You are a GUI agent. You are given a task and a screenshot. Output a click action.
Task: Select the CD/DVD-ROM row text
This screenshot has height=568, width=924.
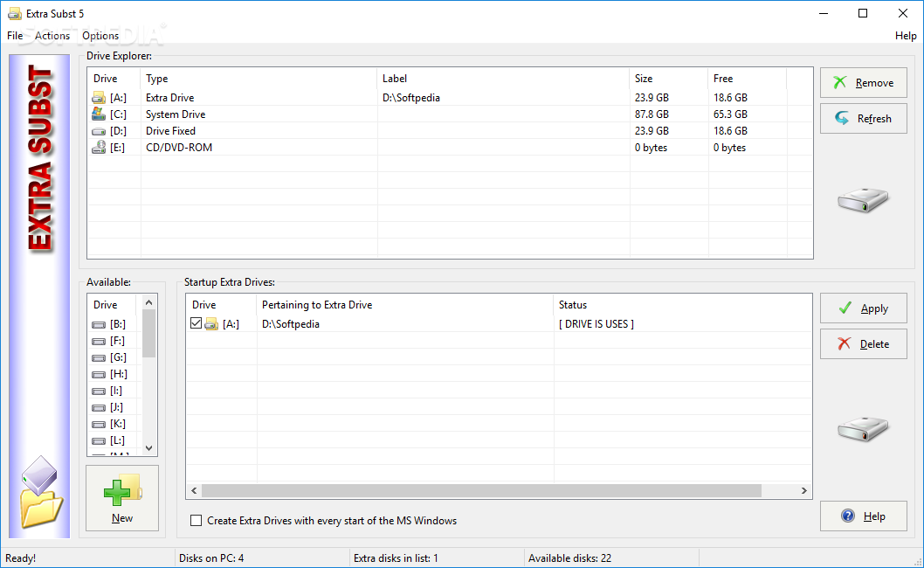click(x=179, y=148)
